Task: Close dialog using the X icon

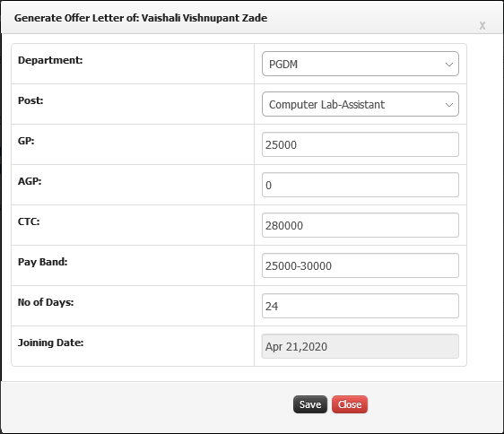Action: pos(482,26)
